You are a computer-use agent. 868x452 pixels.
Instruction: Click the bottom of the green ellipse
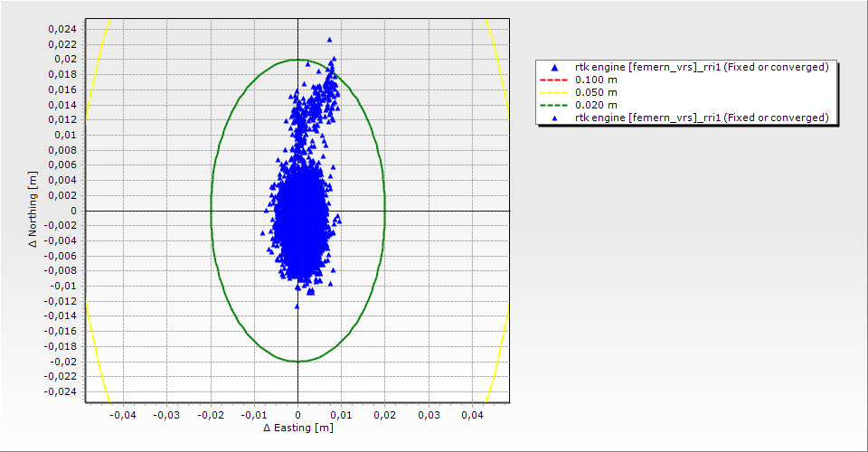[297, 362]
